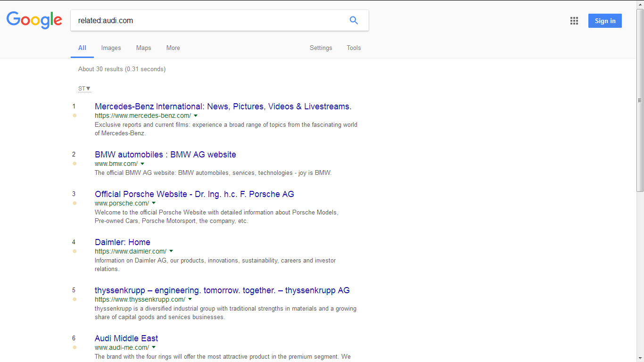Click the dot icon under result 2

(x=74, y=164)
